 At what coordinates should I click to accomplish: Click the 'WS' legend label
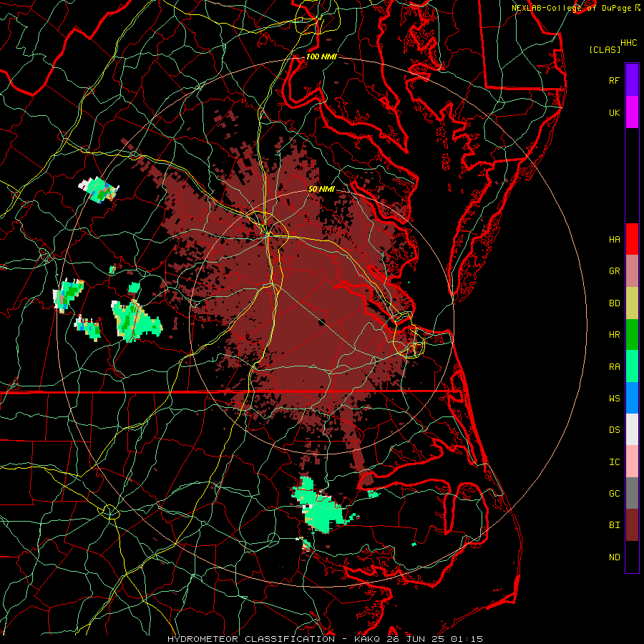[x=615, y=399]
